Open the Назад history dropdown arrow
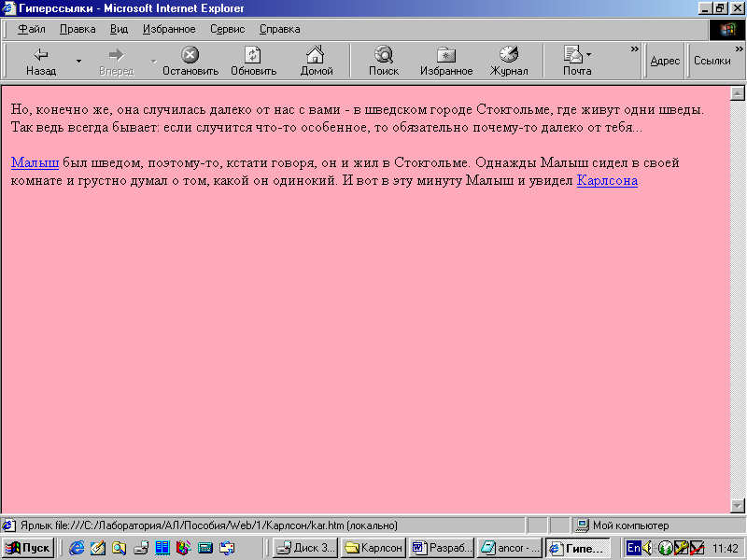 point(78,61)
